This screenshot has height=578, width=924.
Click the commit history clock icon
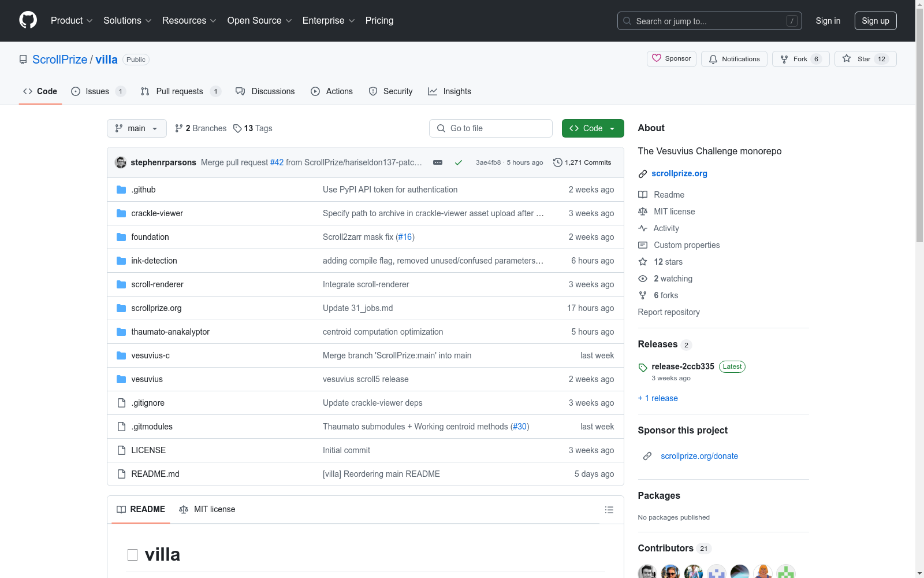(557, 162)
